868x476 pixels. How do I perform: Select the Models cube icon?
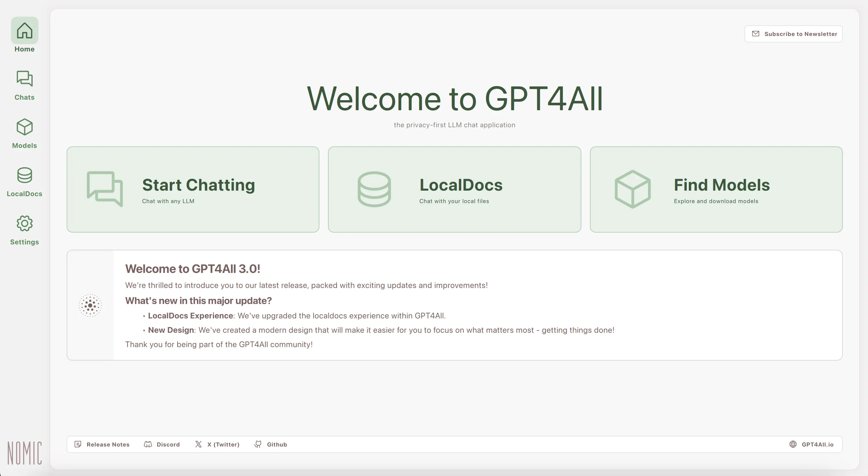[24, 127]
